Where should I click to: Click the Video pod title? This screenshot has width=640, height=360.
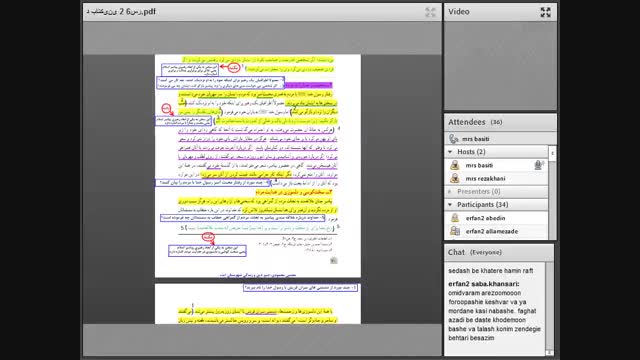459,12
